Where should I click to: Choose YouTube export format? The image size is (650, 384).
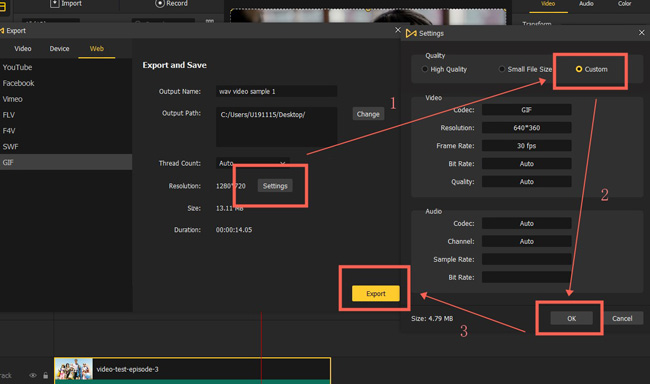[66, 67]
